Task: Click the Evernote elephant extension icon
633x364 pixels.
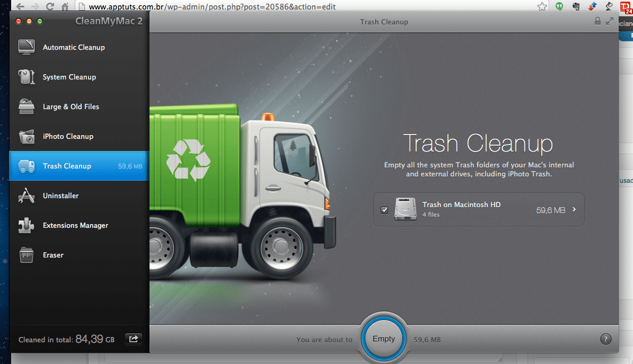Action: pos(576,6)
